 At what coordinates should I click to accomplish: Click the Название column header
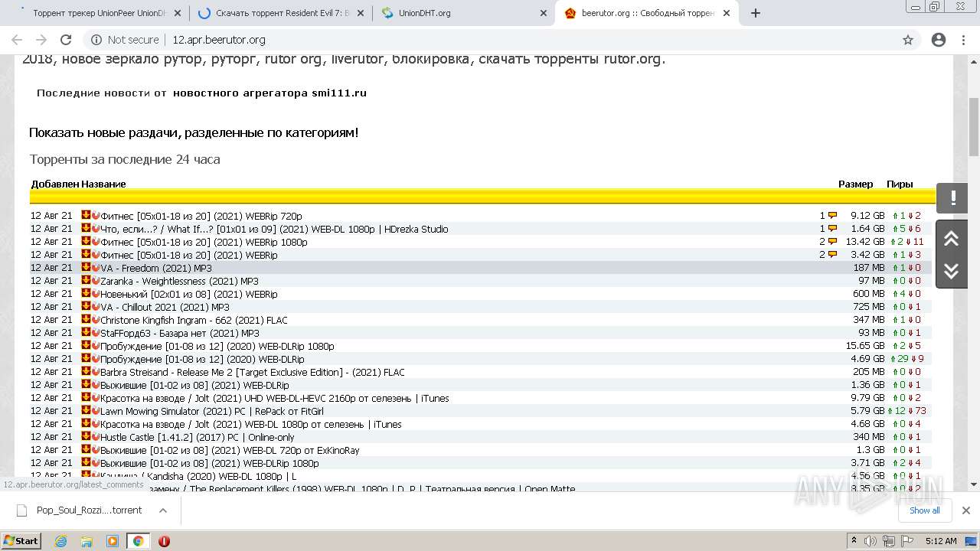[x=103, y=184]
